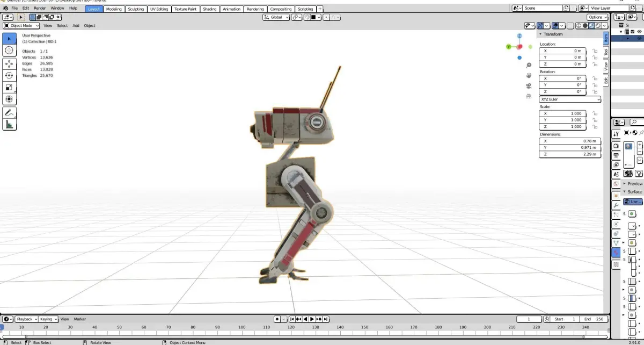Play the animation forward

(313, 319)
